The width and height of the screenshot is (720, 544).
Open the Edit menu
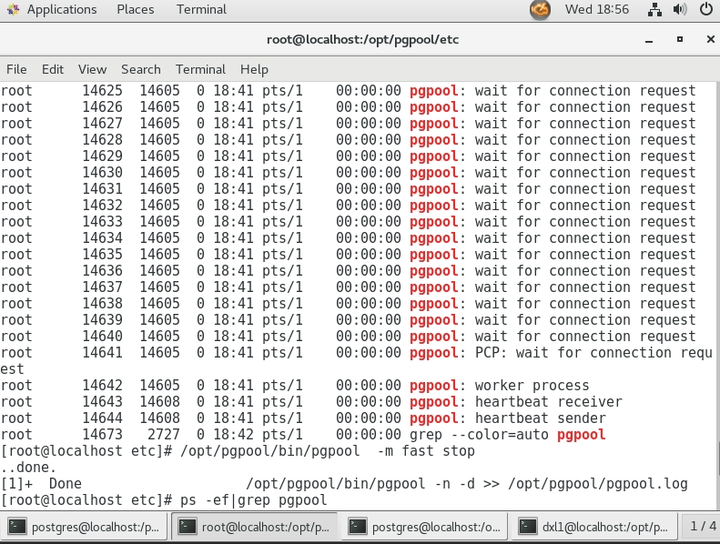(53, 69)
